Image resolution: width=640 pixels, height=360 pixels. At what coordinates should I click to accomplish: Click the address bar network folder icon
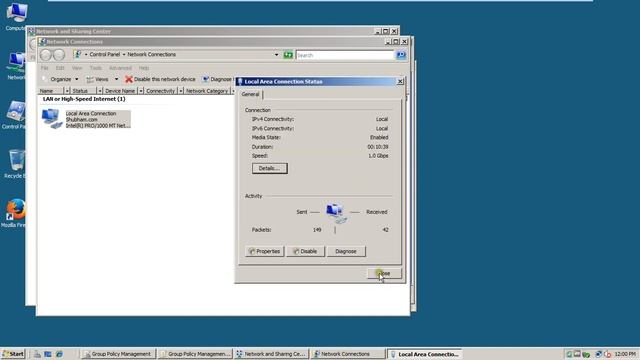pyautogui.click(x=78, y=54)
